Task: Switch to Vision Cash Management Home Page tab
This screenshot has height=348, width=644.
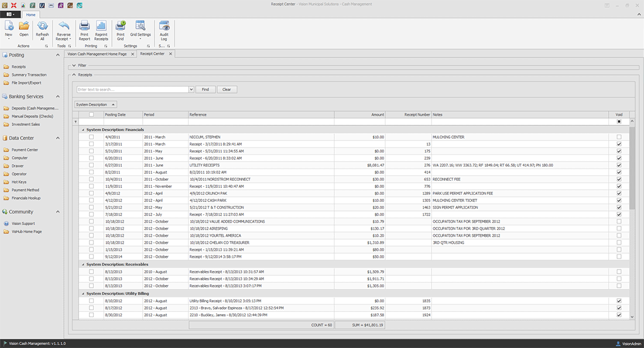Action: click(x=97, y=54)
